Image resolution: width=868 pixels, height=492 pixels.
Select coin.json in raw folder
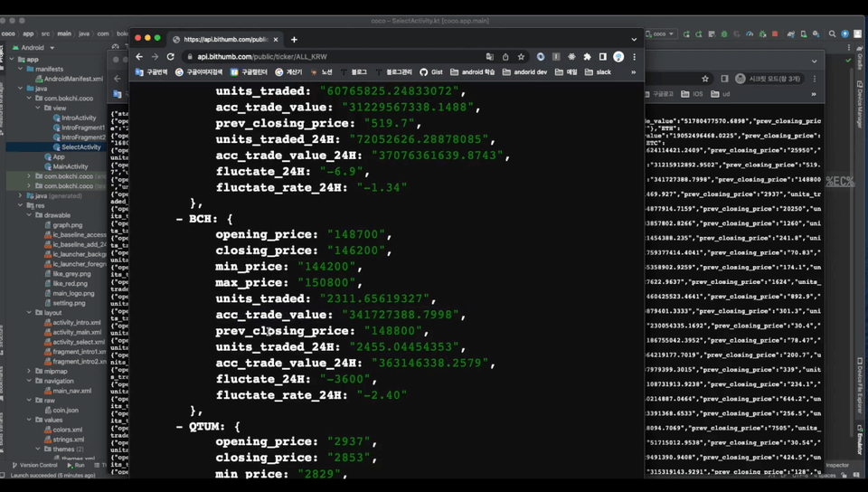(x=61, y=410)
